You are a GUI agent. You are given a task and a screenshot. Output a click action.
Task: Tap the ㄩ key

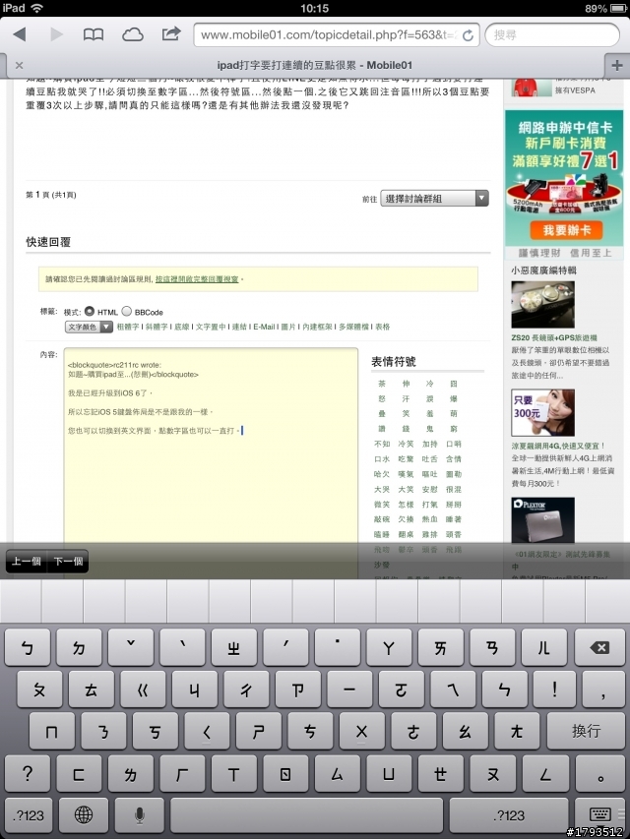point(389,773)
